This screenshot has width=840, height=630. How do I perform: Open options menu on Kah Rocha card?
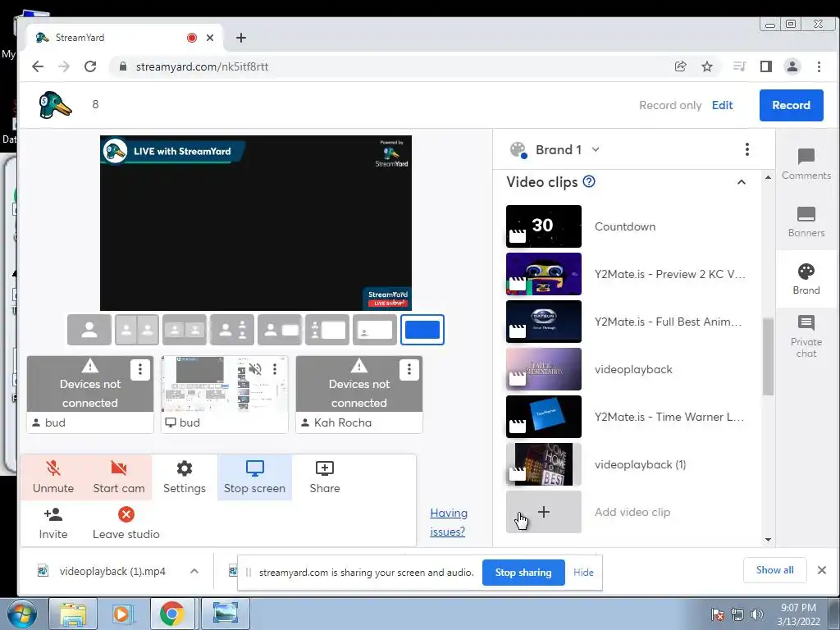(409, 369)
